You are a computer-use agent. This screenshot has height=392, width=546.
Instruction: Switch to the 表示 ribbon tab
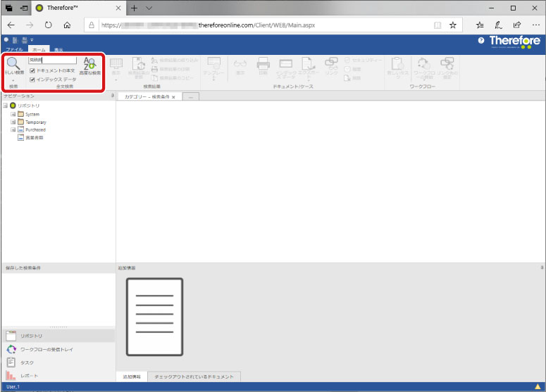pos(58,50)
